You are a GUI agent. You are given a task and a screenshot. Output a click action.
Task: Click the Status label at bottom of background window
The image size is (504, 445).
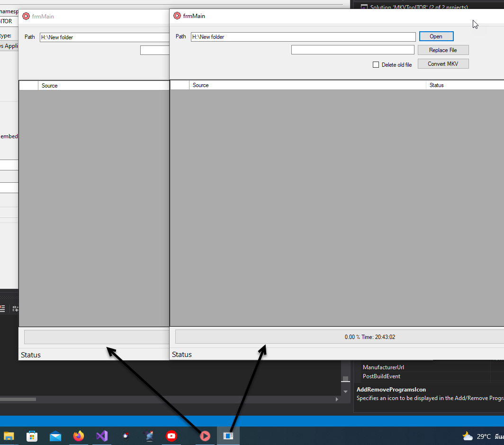pos(31,355)
